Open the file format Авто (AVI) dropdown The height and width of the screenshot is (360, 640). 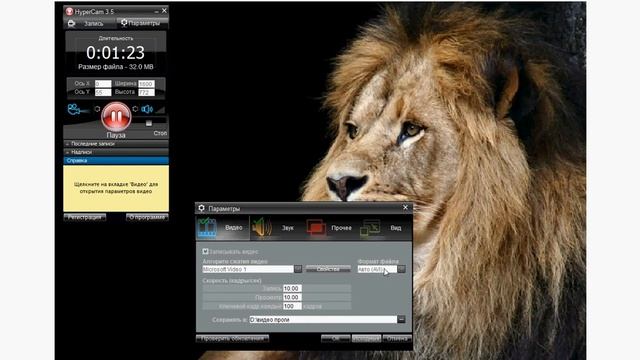coord(402,269)
